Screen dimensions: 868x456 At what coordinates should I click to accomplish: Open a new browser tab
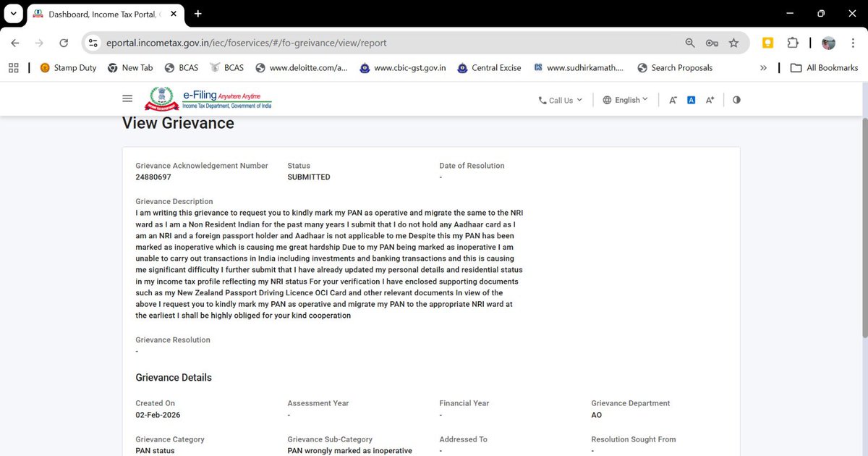click(x=198, y=14)
